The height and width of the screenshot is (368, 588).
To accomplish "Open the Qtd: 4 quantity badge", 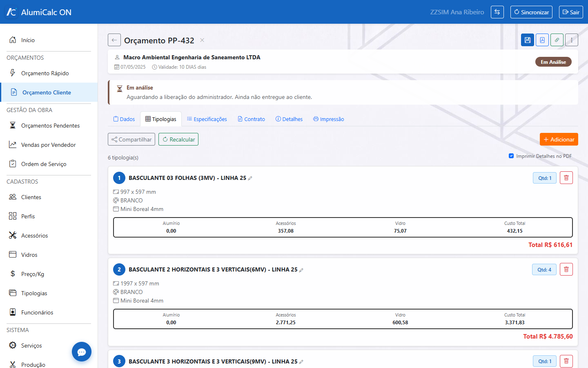I will pos(544,269).
